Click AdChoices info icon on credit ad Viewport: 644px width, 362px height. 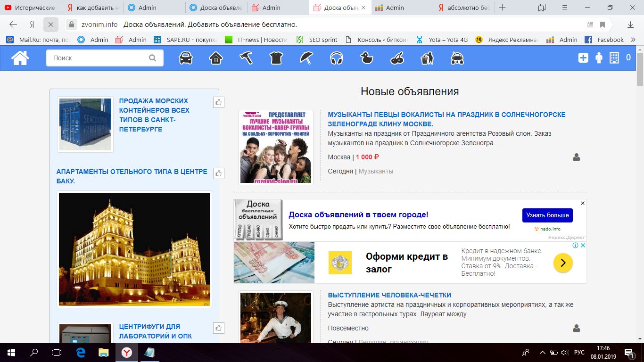pos(575,246)
